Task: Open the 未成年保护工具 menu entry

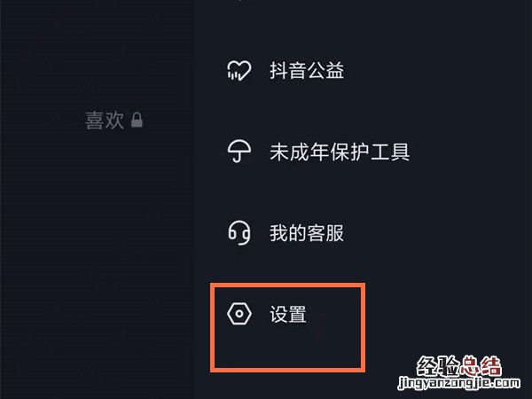Action: point(340,152)
